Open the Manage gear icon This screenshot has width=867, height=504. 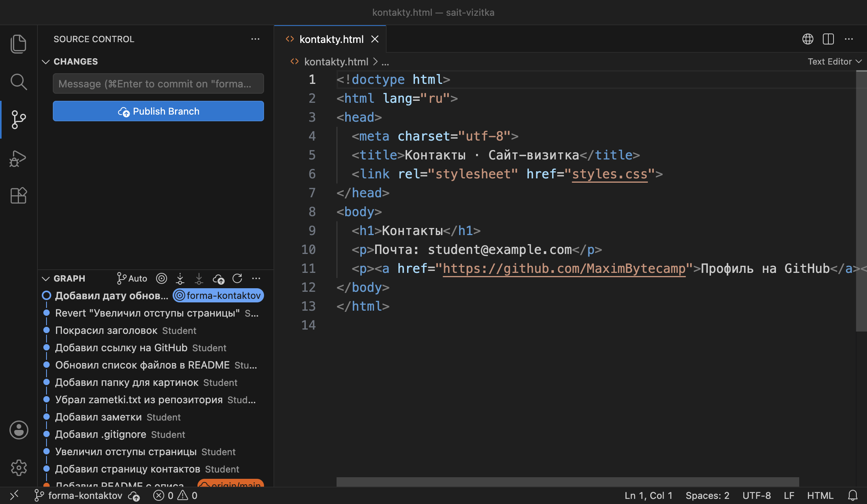(x=19, y=468)
